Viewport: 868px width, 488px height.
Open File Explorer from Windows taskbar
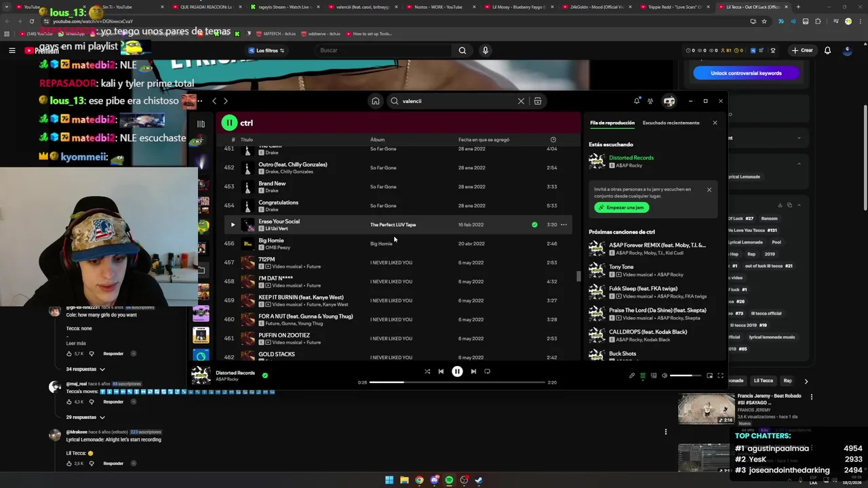(x=404, y=480)
